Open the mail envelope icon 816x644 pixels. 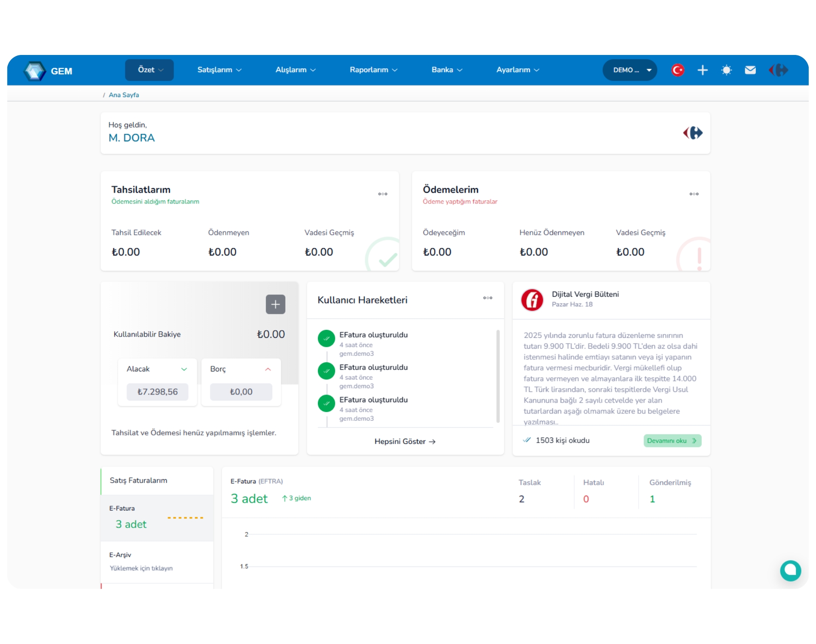tap(750, 70)
